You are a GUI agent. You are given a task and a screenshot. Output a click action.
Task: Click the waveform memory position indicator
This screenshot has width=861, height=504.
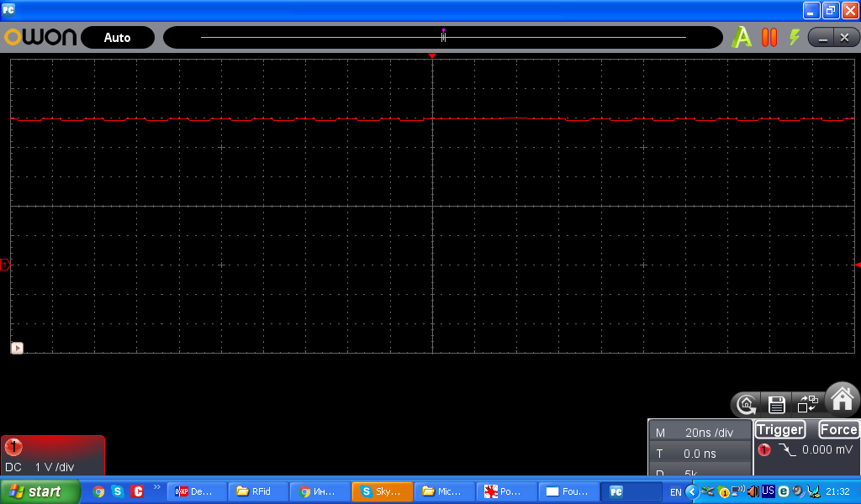click(x=443, y=35)
